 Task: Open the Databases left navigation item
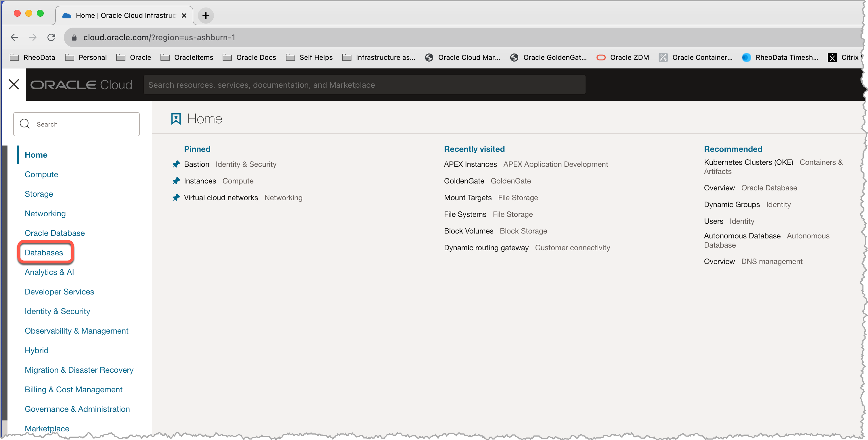(x=44, y=252)
